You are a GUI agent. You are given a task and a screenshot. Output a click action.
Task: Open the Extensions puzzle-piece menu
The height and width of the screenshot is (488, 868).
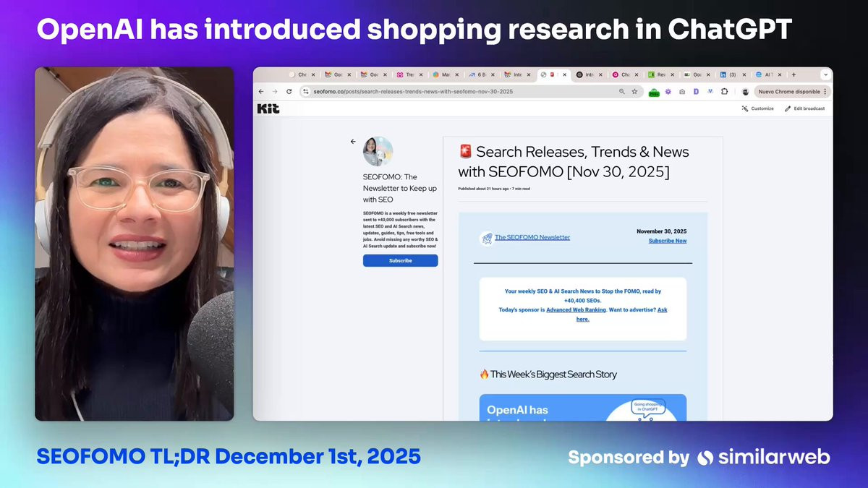click(724, 92)
